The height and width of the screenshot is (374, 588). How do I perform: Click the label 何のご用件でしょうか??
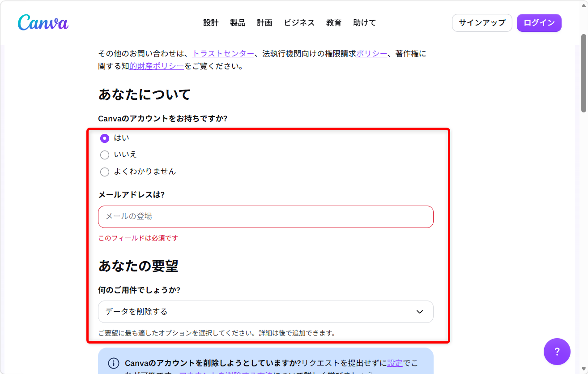click(x=139, y=290)
